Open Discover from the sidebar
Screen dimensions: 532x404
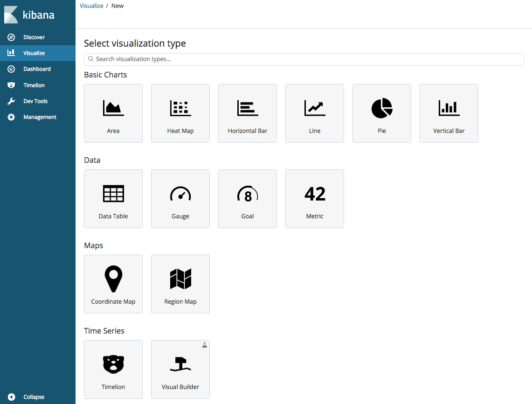pos(38,37)
